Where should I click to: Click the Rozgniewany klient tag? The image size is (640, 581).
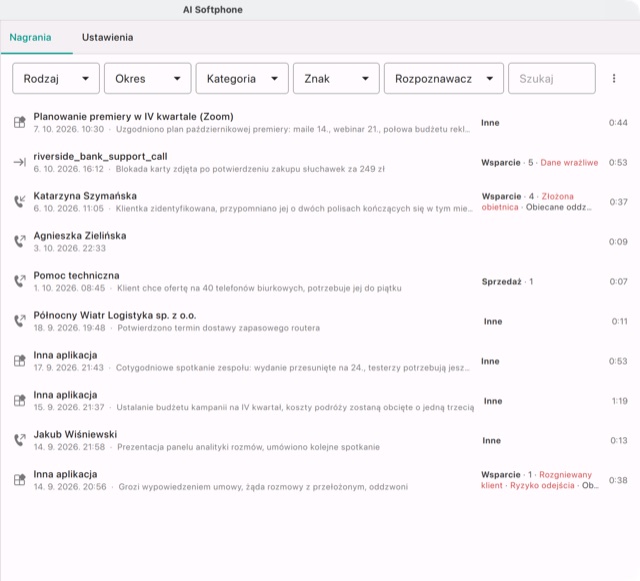pos(536,480)
